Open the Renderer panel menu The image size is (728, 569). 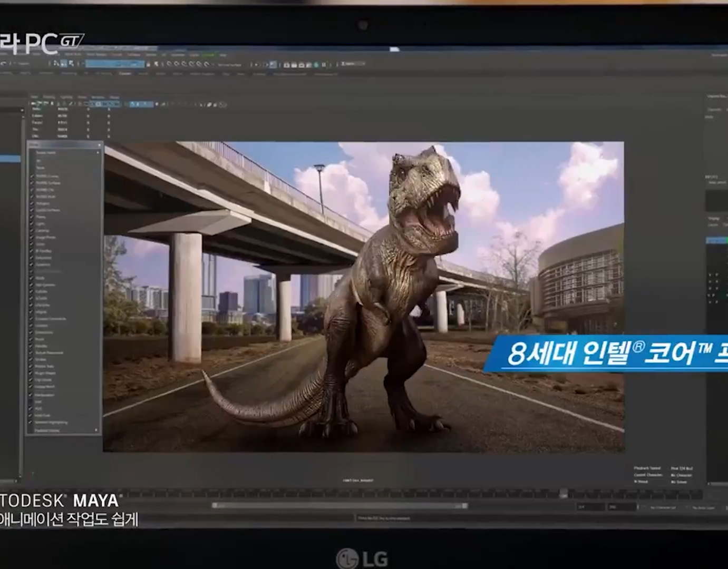(98, 97)
